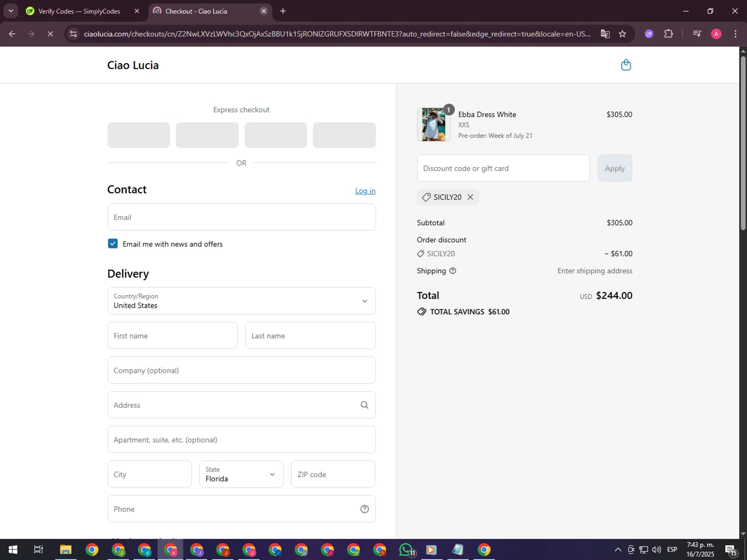
Task: View site information icon in address bar
Action: 73,34
